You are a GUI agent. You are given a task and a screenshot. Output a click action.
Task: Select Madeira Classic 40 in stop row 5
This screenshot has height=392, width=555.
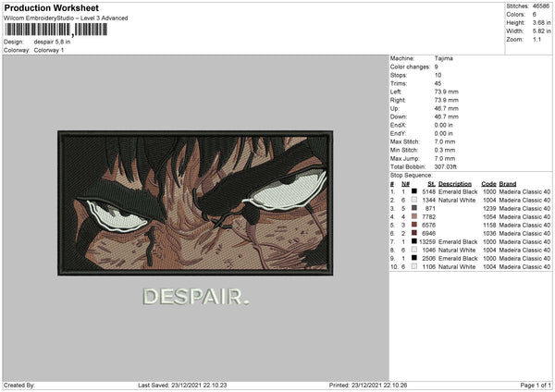pyautogui.click(x=524, y=225)
